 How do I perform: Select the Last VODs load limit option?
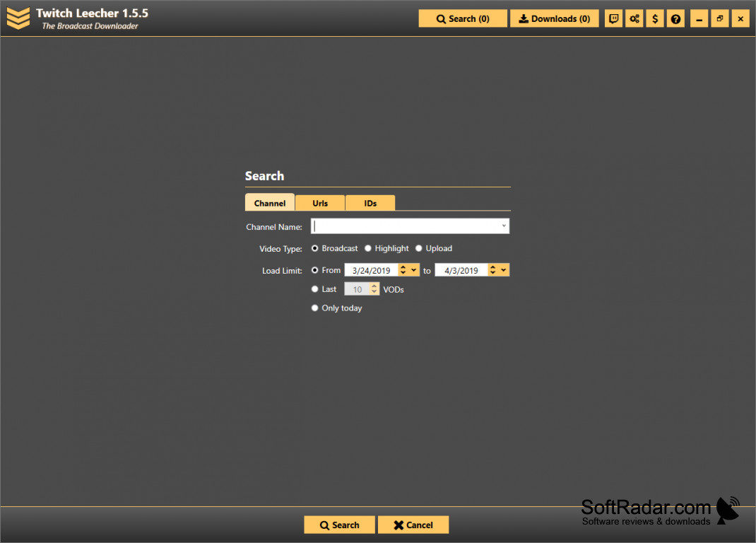coord(324,289)
